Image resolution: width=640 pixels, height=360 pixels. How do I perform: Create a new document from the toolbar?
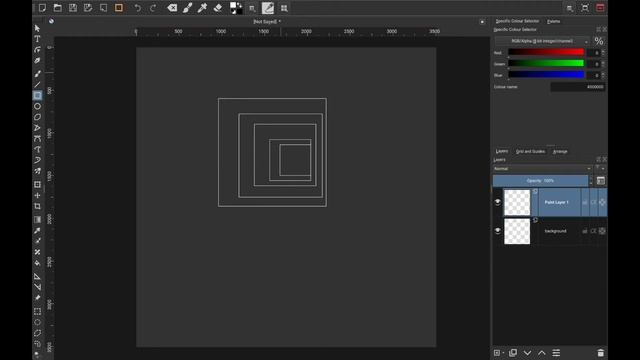pos(42,8)
